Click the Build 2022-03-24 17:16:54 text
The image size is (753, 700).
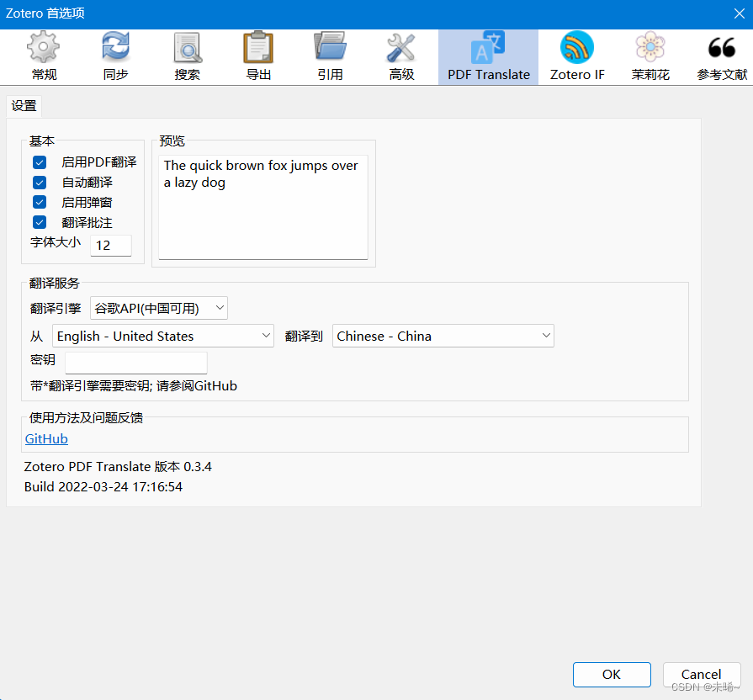click(103, 487)
